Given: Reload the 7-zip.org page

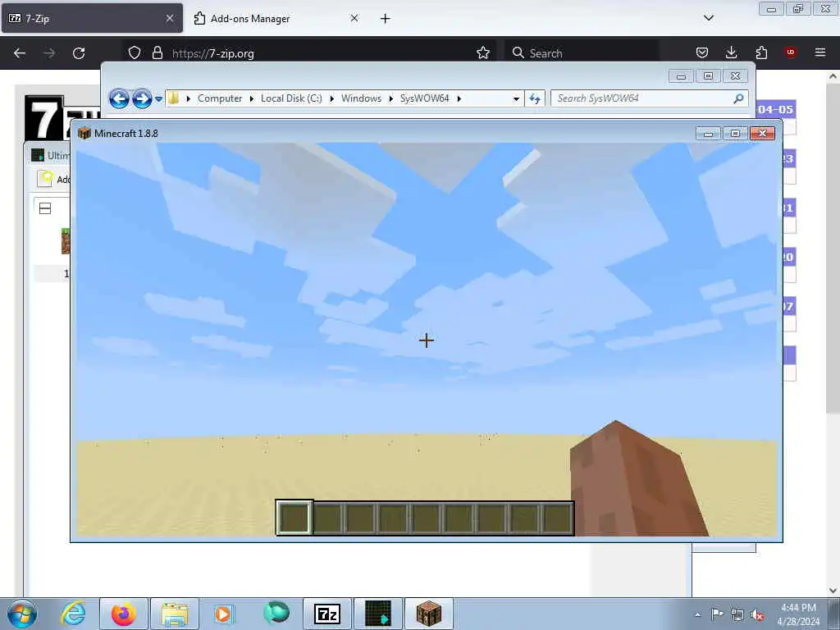Looking at the screenshot, I should 79,53.
